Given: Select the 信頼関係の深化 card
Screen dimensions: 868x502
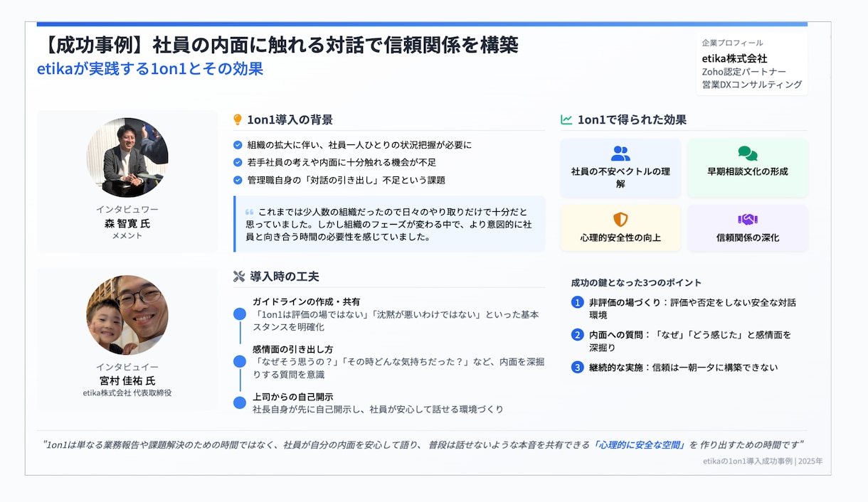Looking at the screenshot, I should (x=748, y=228).
